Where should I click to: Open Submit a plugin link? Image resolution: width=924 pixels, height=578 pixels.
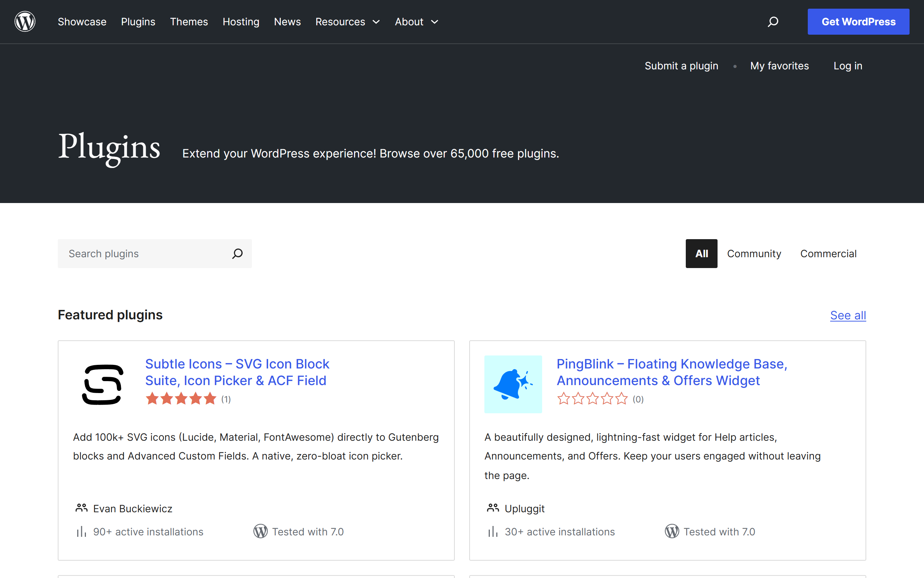(681, 66)
